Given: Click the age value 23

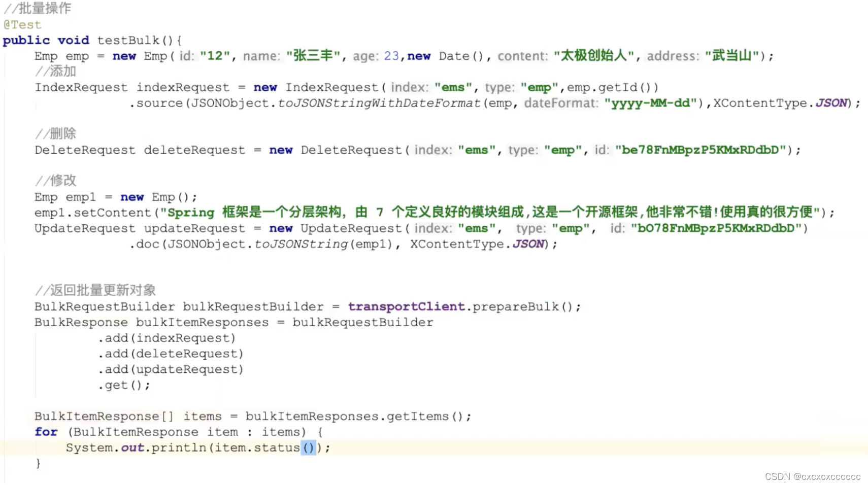Looking at the screenshot, I should click(391, 56).
